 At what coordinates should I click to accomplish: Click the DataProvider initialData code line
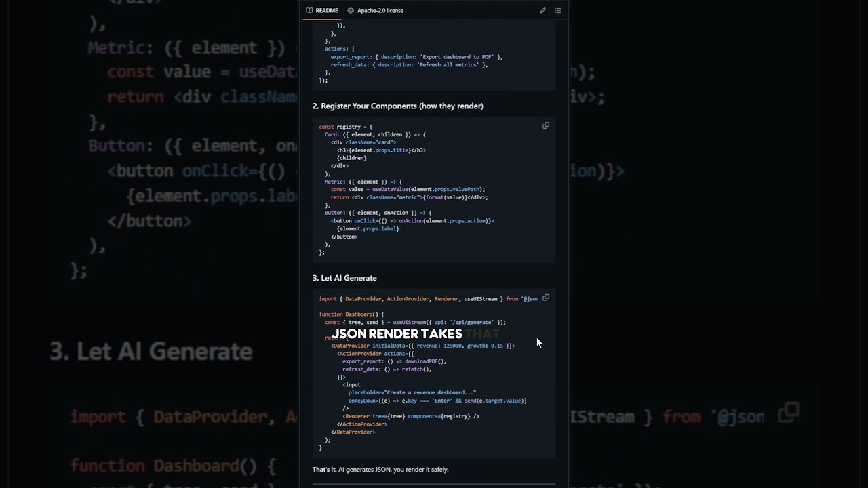point(422,346)
